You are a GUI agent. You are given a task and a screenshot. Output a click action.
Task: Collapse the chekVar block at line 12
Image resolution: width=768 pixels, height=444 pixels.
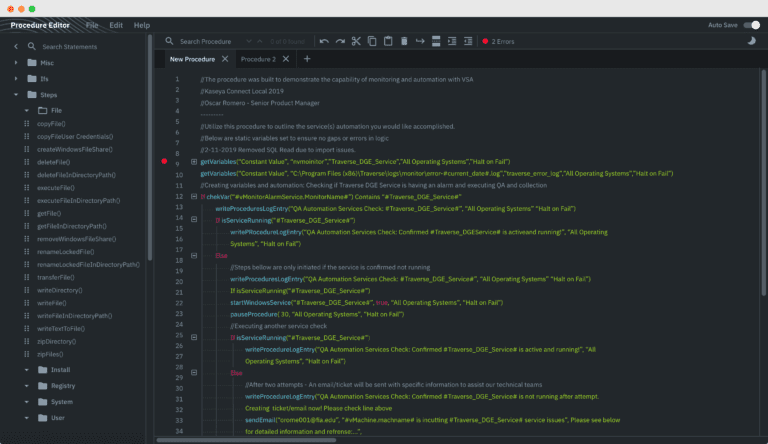[x=194, y=197]
